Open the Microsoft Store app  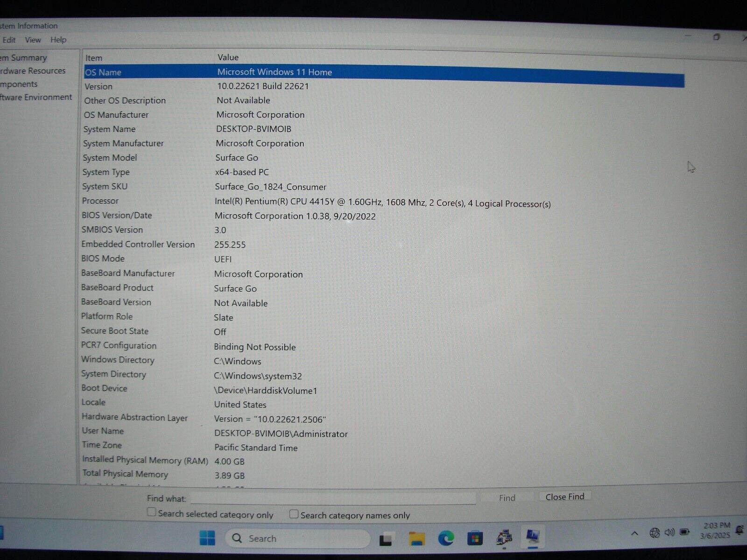coord(475,538)
